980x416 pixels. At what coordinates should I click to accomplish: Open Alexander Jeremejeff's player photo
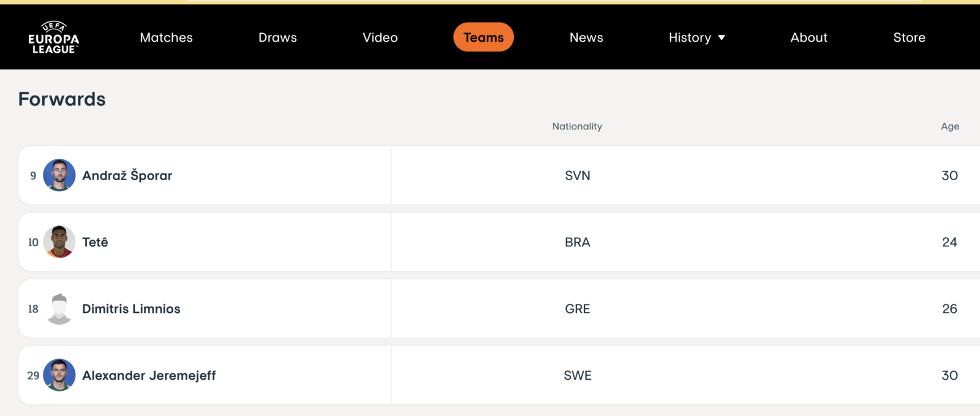pos(59,375)
